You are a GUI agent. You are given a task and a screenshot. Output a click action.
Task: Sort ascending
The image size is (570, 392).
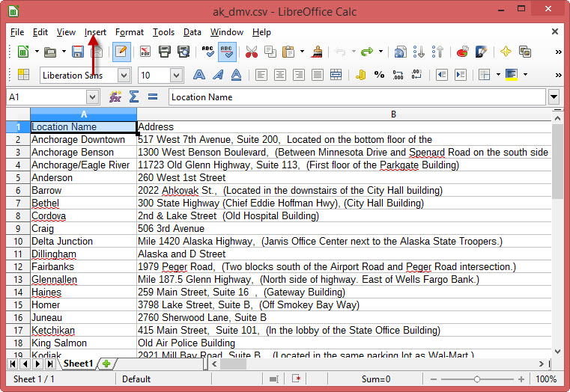coord(419,52)
